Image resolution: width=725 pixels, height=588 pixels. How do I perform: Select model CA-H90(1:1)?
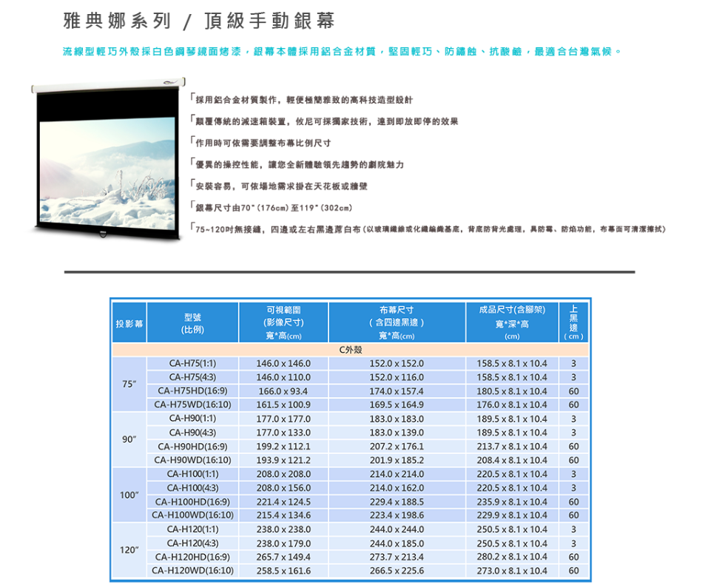(x=192, y=419)
